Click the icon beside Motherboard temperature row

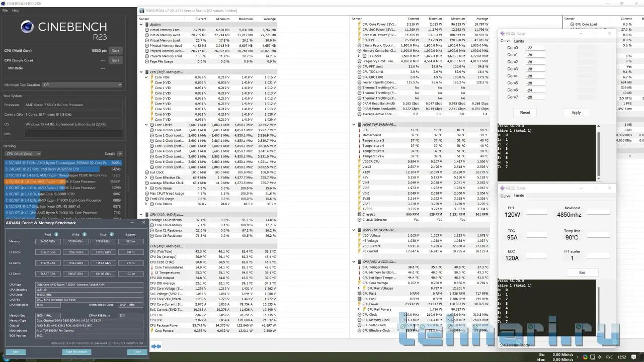(359, 135)
